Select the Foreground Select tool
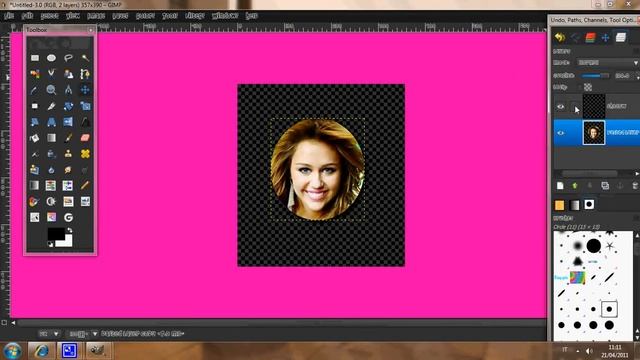The width and height of the screenshot is (640, 360). (x=68, y=74)
